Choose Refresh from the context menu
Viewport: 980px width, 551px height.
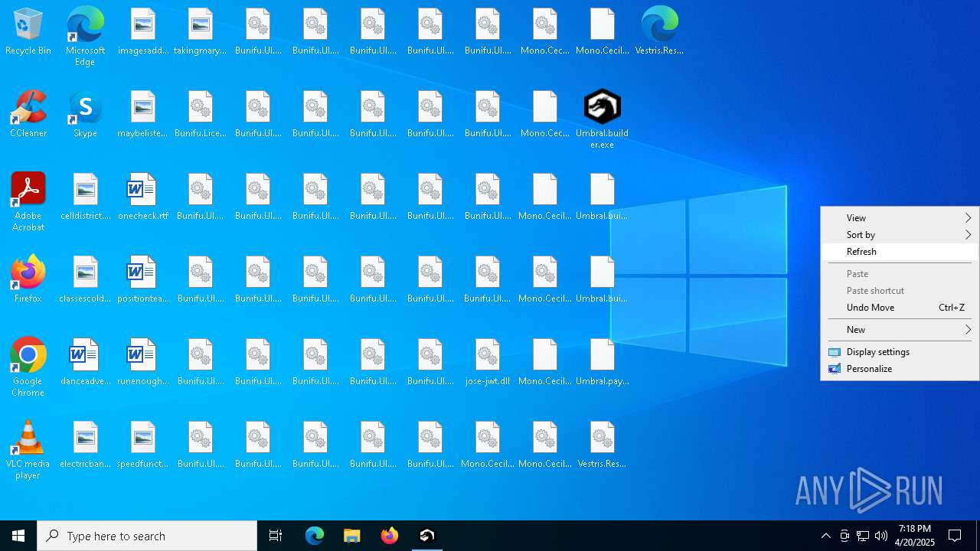pos(900,252)
